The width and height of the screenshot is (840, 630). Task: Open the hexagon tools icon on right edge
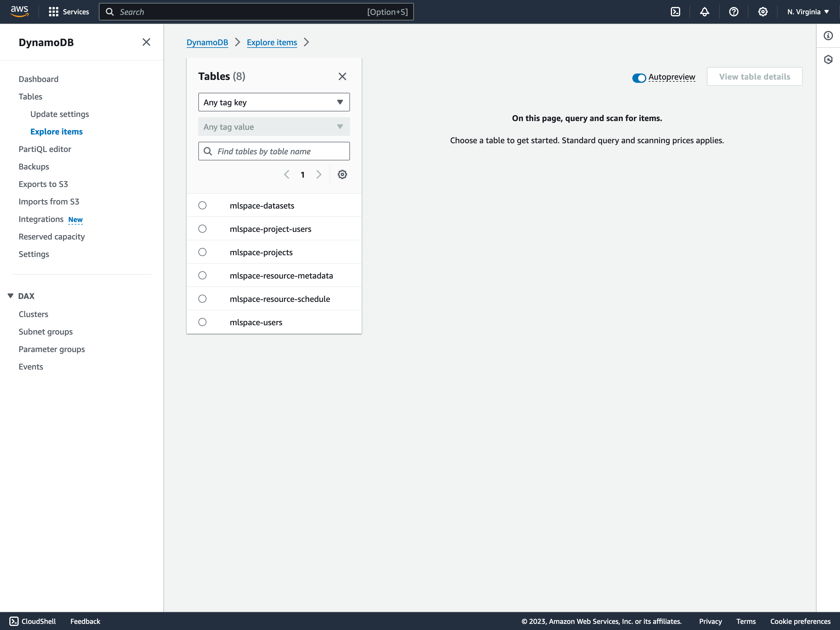point(828,60)
